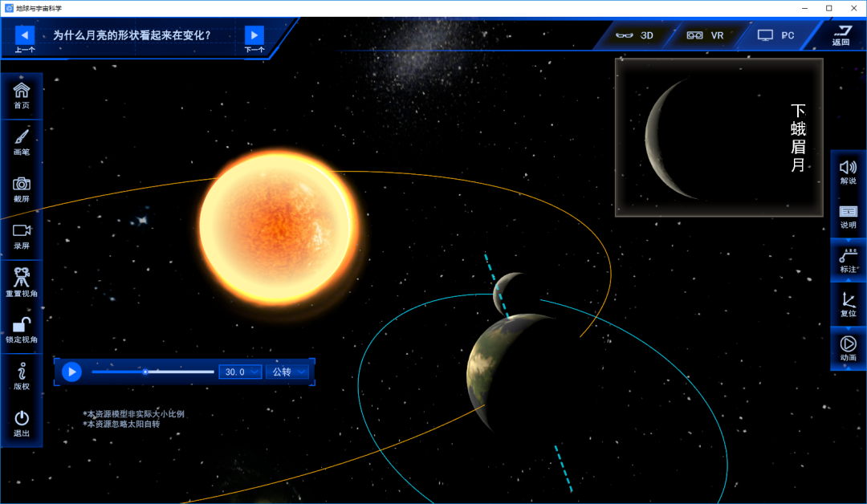Image resolution: width=867 pixels, height=504 pixels.
Task: Click the title 为什么月亮的形状看起来在变化?
Action: point(132,35)
